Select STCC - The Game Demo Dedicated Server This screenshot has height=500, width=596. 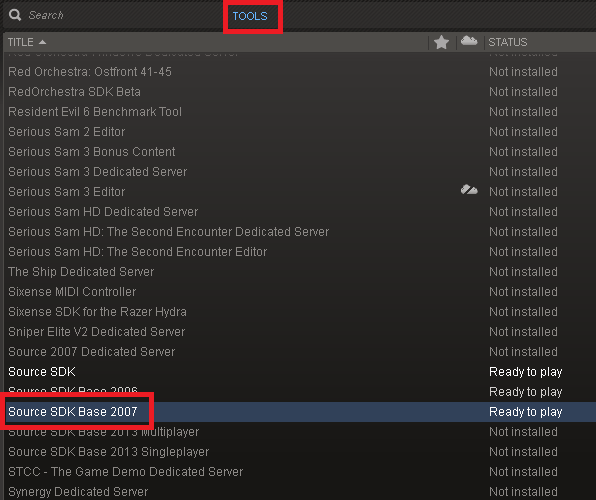point(125,471)
